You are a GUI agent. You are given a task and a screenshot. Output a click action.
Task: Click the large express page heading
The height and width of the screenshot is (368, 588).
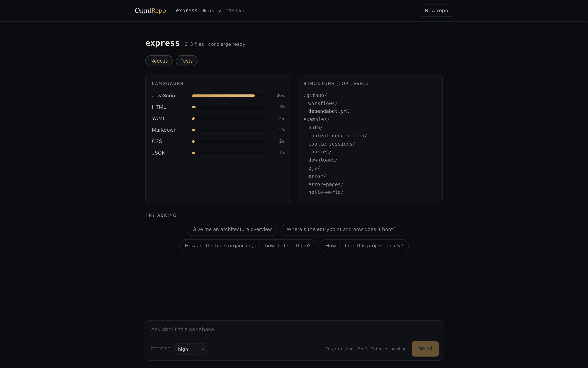click(x=162, y=43)
